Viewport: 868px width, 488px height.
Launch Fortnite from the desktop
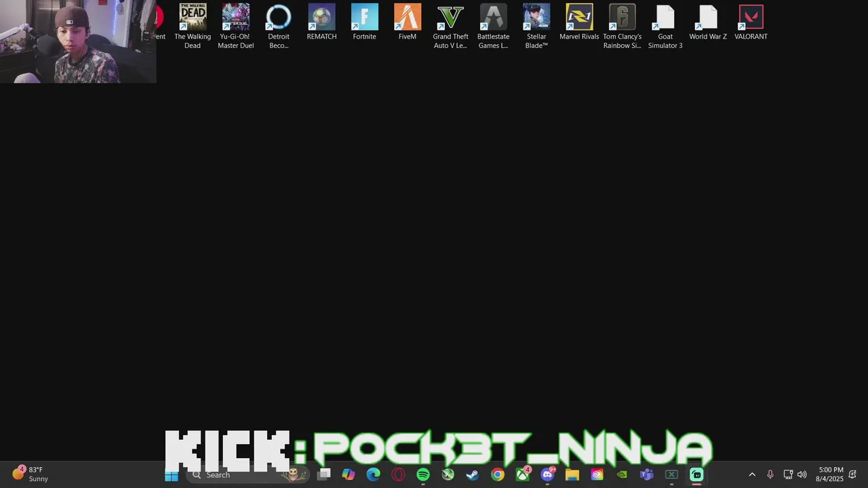tap(364, 22)
